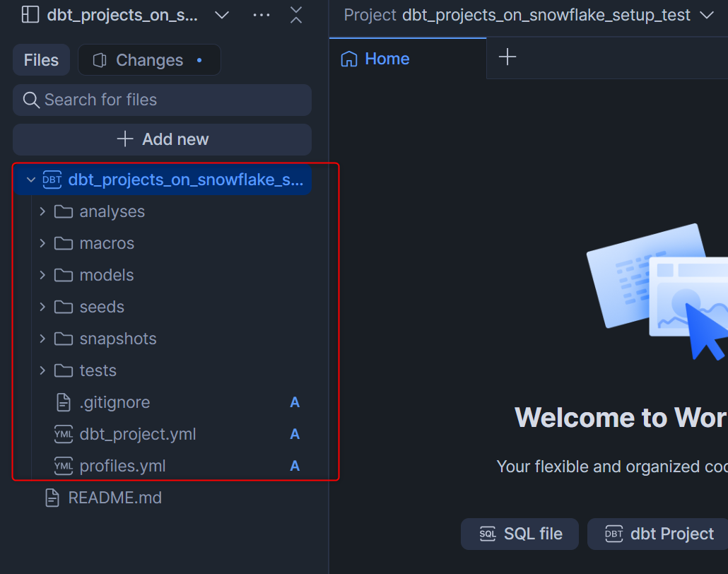Click the models folder label
Screen dimensions: 728x574
[x=107, y=276]
